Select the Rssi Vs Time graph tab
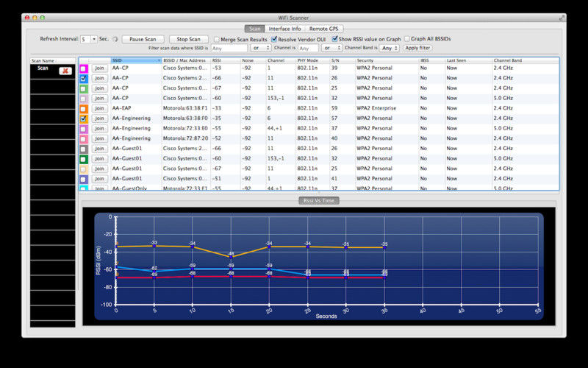588x368 pixels. click(x=319, y=200)
